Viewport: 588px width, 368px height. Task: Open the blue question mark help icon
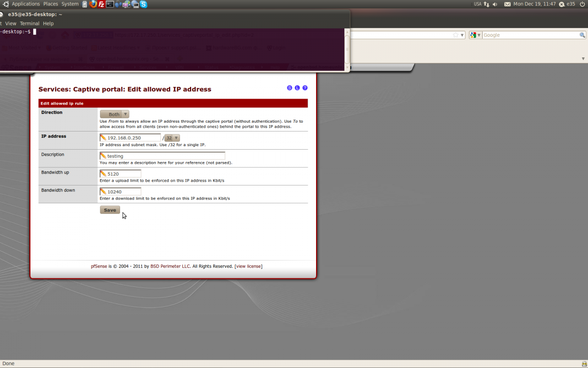[305, 88]
